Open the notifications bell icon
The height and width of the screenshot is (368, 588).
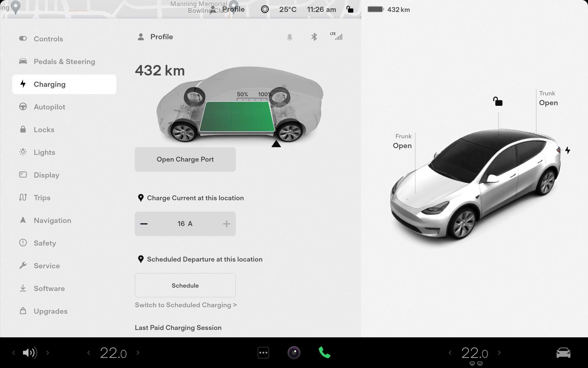tap(289, 37)
